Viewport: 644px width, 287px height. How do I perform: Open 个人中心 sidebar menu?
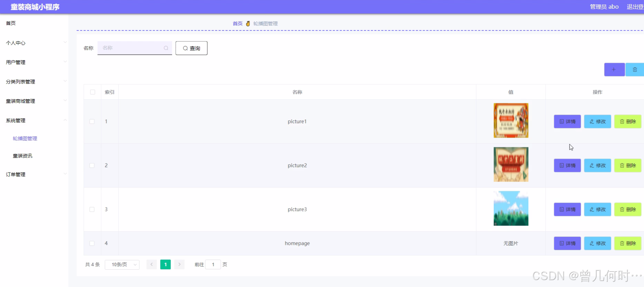[x=16, y=43]
